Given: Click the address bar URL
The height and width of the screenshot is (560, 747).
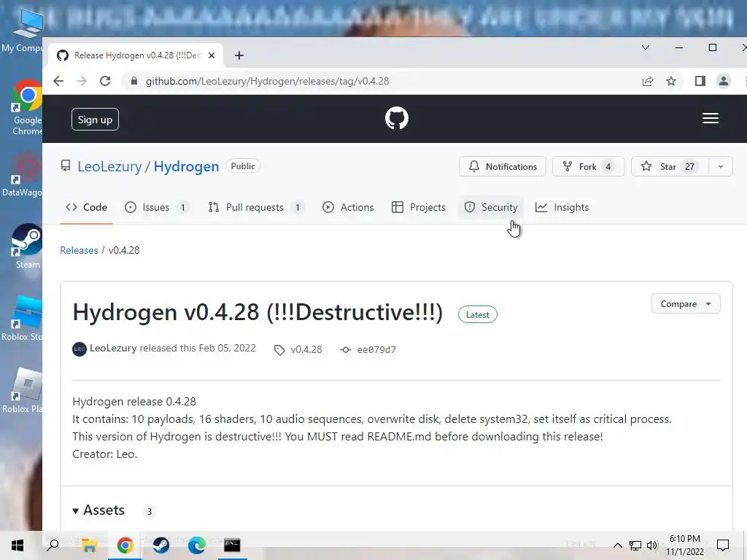Looking at the screenshot, I should click(267, 81).
